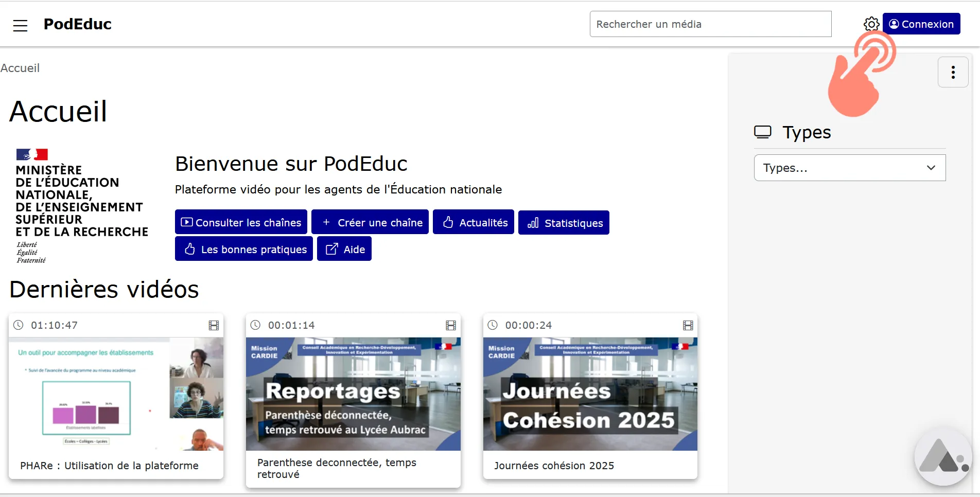The height and width of the screenshot is (497, 980).
Task: Open the Journées Cohésion 2025 thumbnail
Action: tap(590, 394)
